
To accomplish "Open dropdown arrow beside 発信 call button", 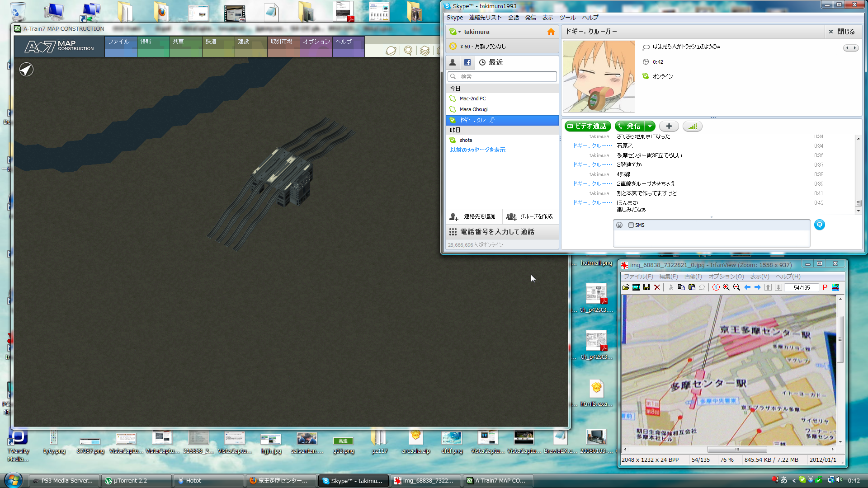I will pos(650,126).
